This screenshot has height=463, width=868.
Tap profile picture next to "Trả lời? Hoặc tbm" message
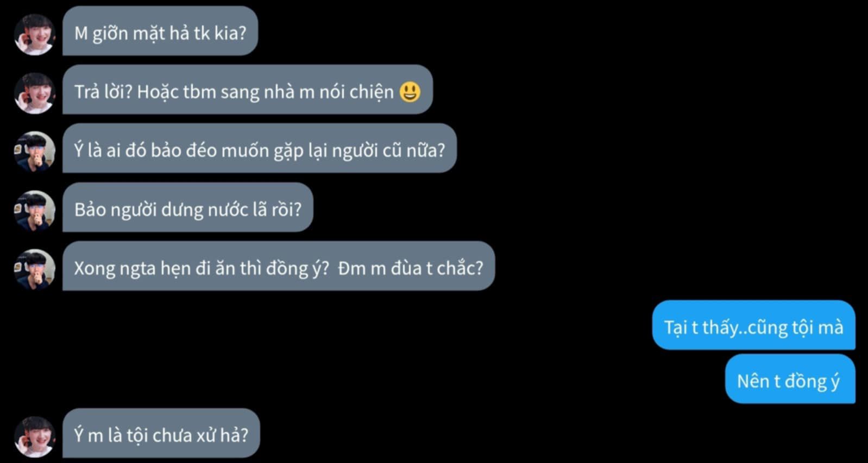pos(35,92)
